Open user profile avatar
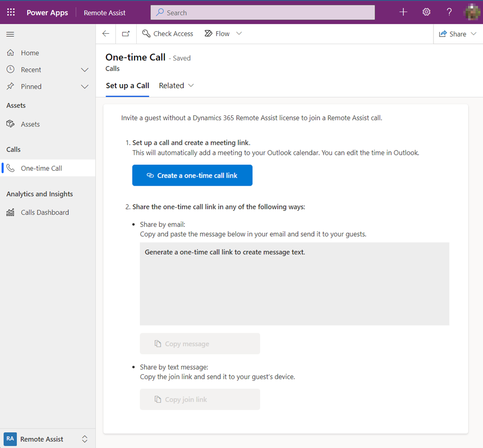This screenshot has width=483, height=448. click(472, 12)
